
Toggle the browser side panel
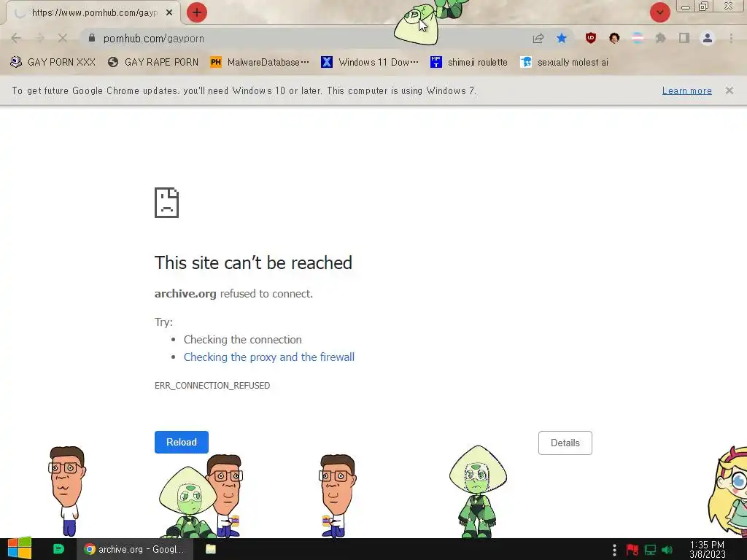tap(684, 38)
